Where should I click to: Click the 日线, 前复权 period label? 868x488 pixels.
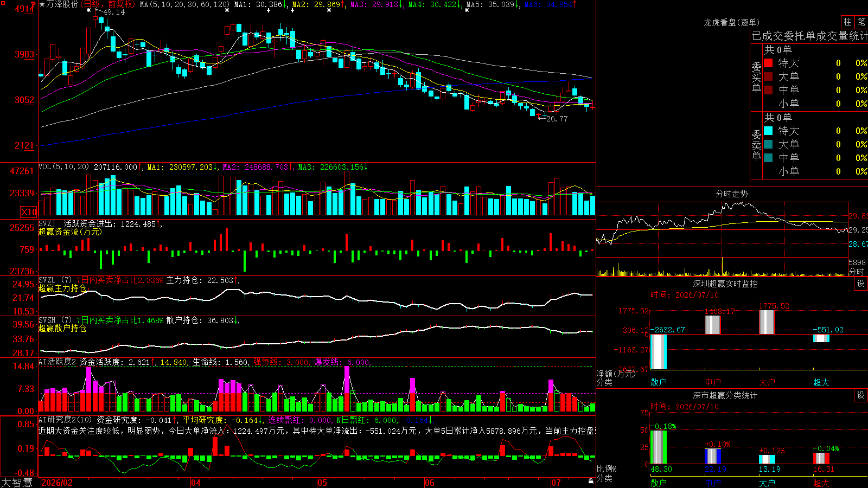coord(108,4)
